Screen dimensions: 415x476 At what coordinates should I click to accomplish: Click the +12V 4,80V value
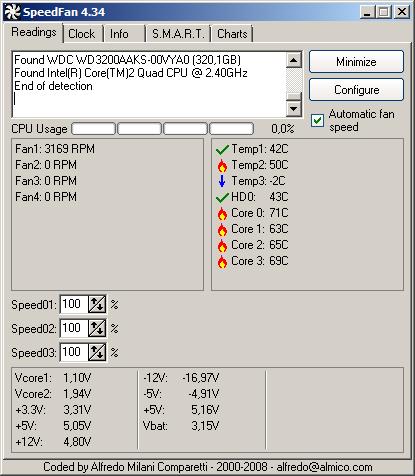77,442
